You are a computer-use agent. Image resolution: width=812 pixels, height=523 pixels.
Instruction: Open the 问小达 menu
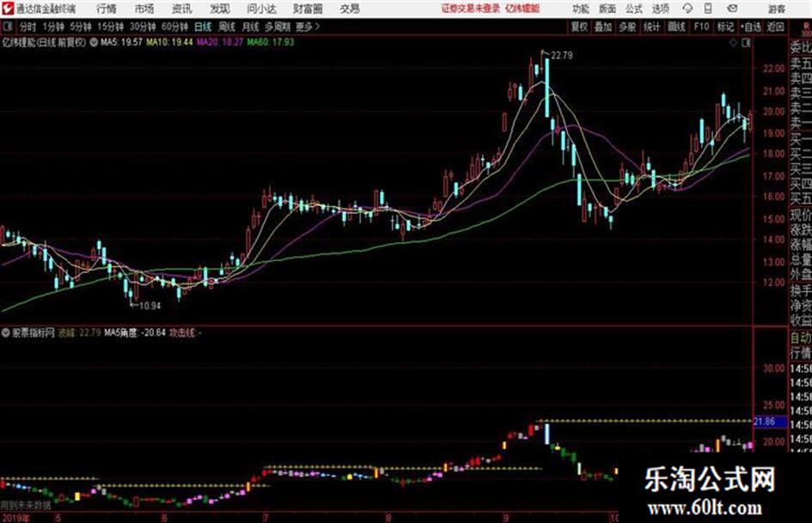261,9
